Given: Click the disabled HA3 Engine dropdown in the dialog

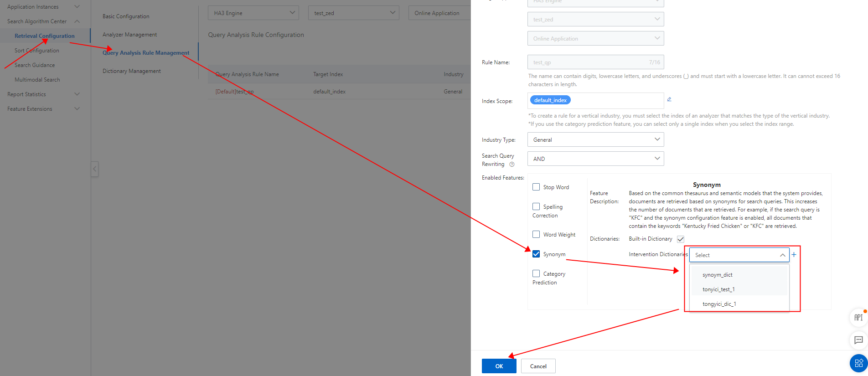Looking at the screenshot, I should pos(595,2).
